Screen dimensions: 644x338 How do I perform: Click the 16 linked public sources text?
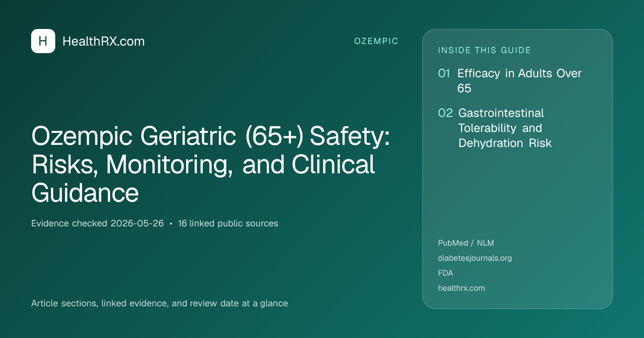point(228,223)
